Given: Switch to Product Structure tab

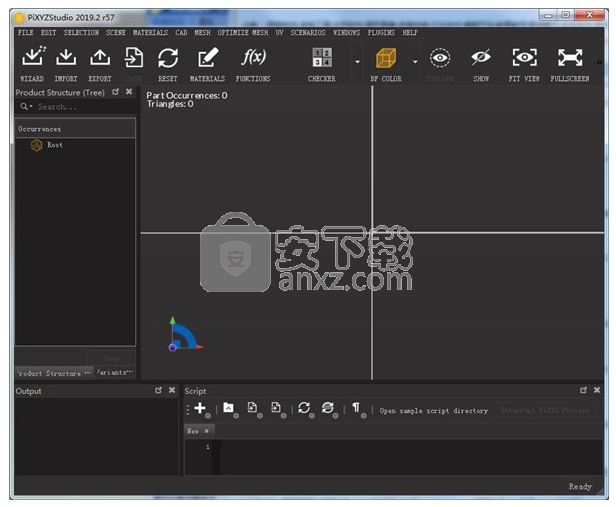Looking at the screenshot, I should coord(54,373).
